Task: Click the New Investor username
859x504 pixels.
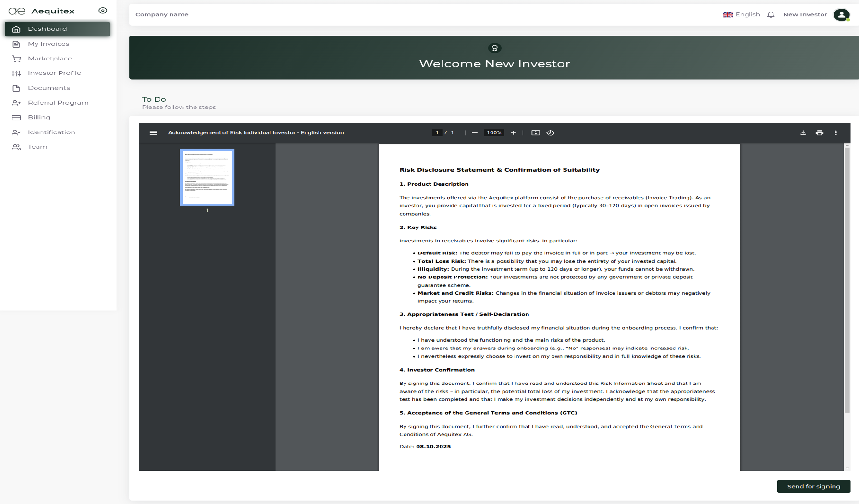Action: (x=805, y=15)
